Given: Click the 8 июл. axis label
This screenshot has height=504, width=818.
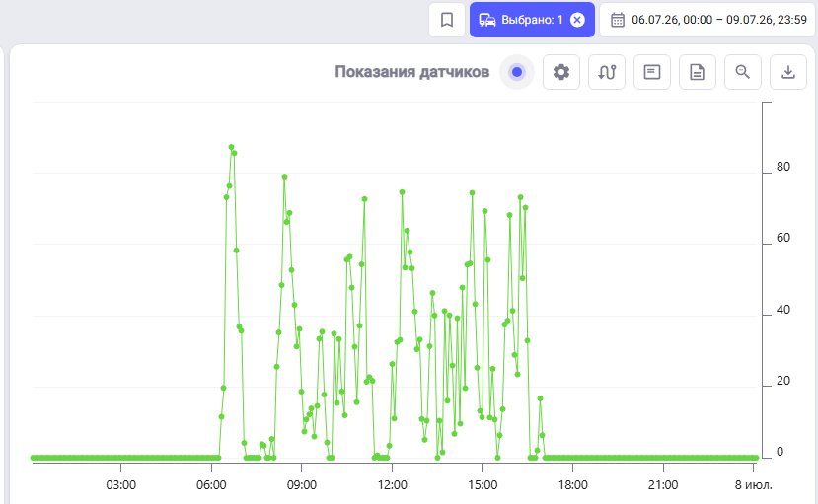Looking at the screenshot, I should [753, 484].
